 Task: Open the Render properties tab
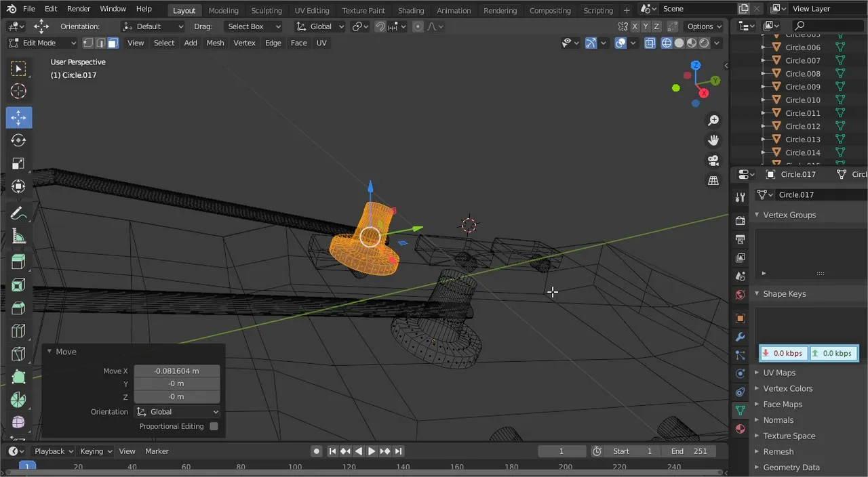click(x=740, y=220)
